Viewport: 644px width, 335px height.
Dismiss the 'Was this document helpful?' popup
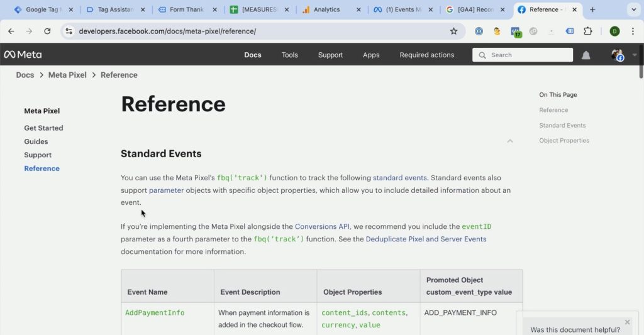[x=627, y=322]
